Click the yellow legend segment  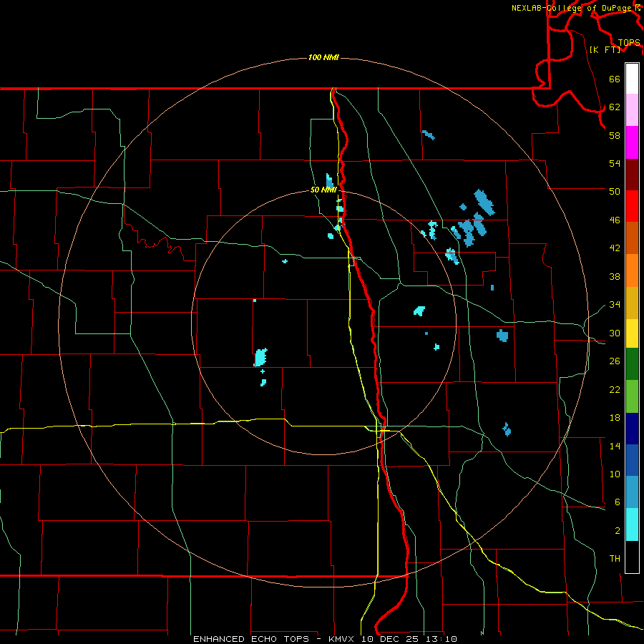tap(632, 333)
